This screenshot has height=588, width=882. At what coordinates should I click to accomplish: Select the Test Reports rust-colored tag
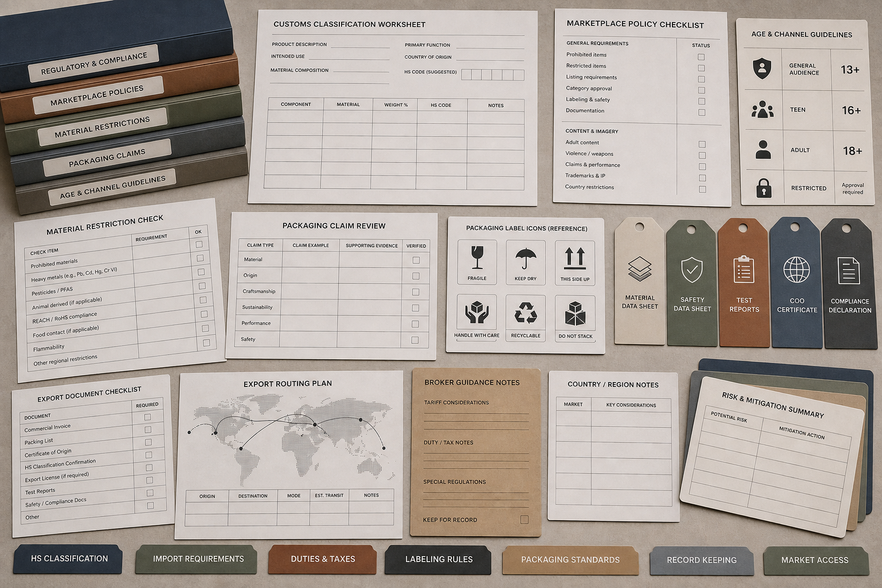(744, 283)
